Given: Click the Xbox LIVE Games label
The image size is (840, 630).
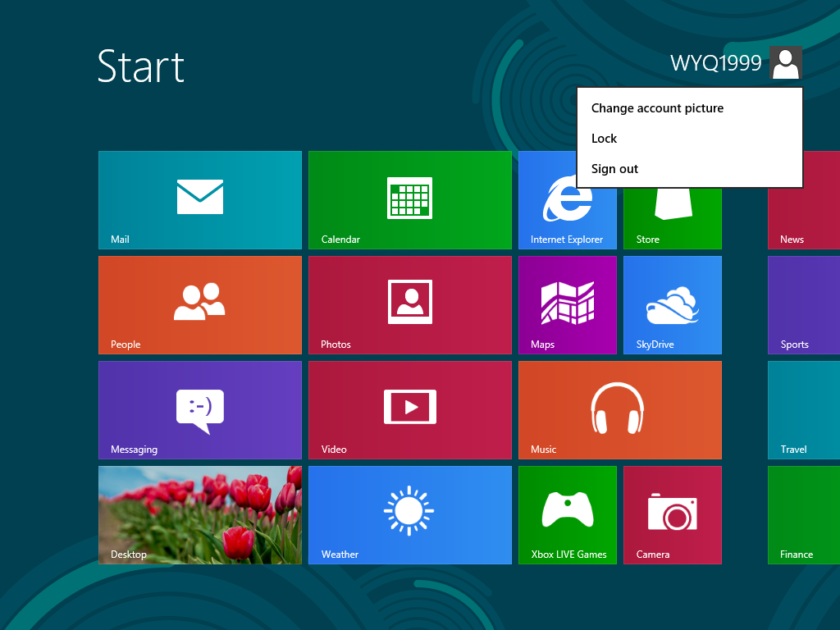Looking at the screenshot, I should [569, 555].
